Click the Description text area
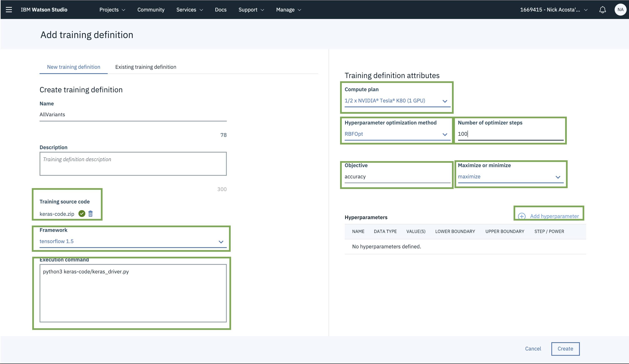This screenshot has width=629, height=364. click(x=133, y=164)
